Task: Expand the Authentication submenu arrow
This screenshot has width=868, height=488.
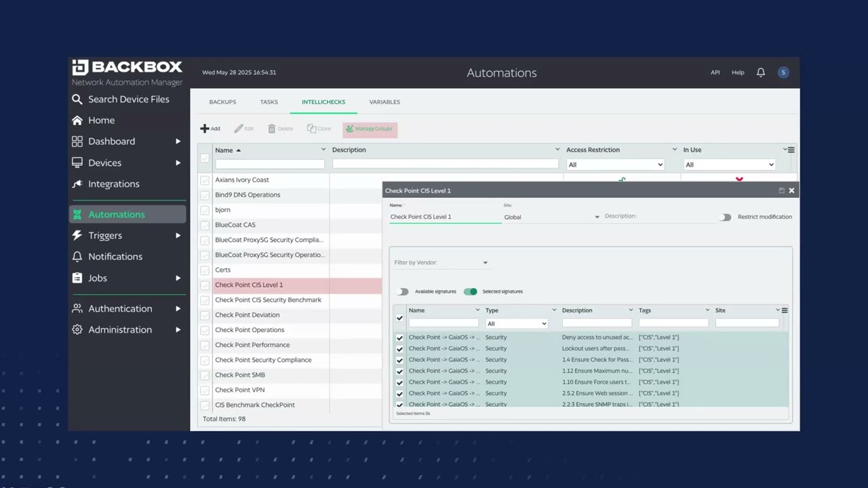Action: (x=178, y=308)
